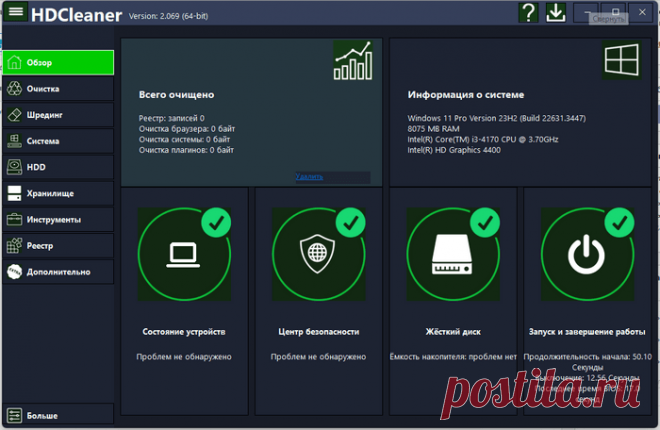Screen dimensions: 660x430
Task: Click the Удалить link
Action: tap(309, 177)
